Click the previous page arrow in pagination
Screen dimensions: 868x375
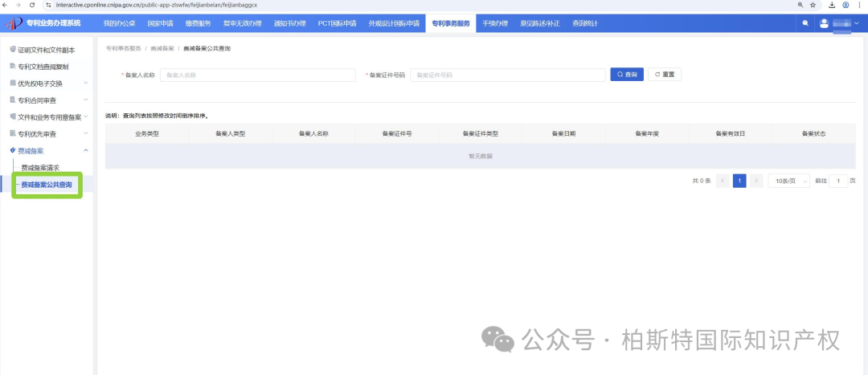[723, 181]
